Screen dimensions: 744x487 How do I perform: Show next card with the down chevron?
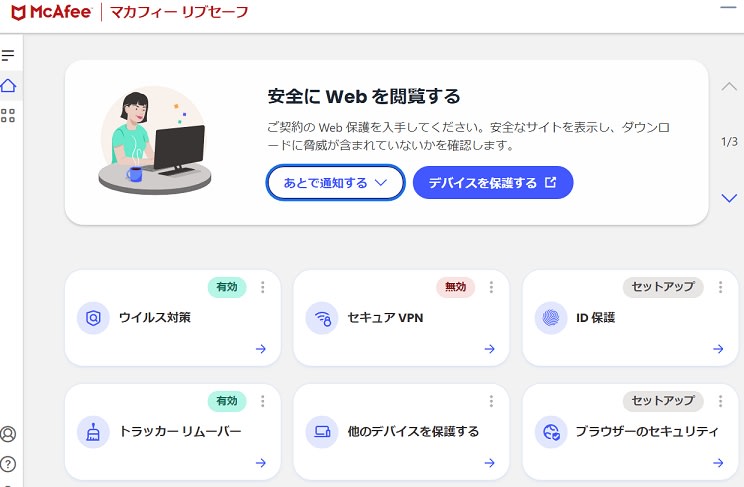pyautogui.click(x=729, y=197)
